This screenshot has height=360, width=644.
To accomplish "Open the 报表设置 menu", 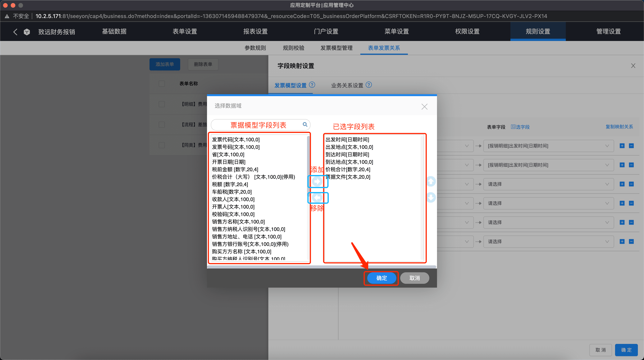I will [255, 31].
